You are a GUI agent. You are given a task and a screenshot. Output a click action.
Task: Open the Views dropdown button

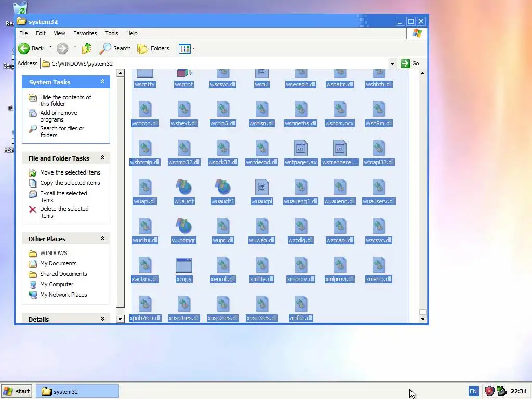(x=187, y=48)
